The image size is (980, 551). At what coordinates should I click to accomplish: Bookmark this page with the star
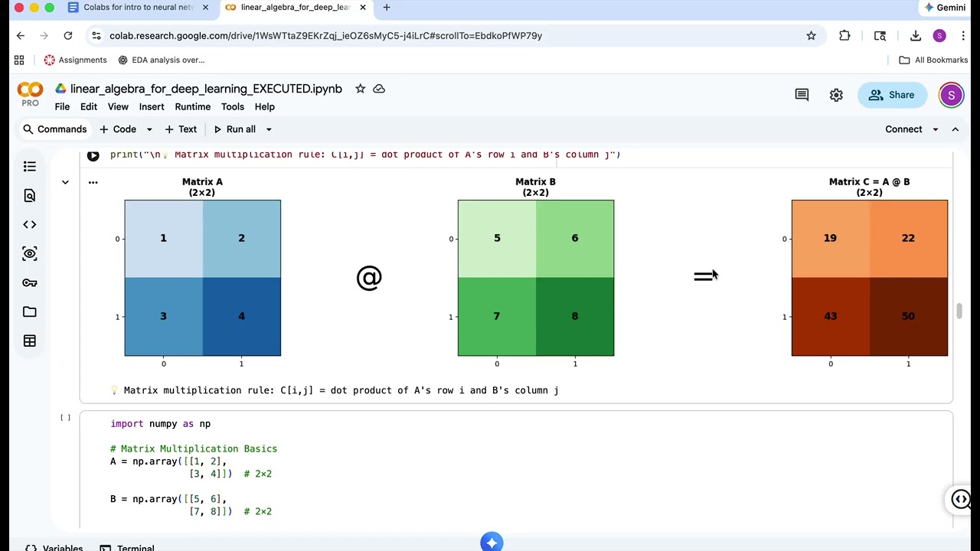[x=811, y=35]
